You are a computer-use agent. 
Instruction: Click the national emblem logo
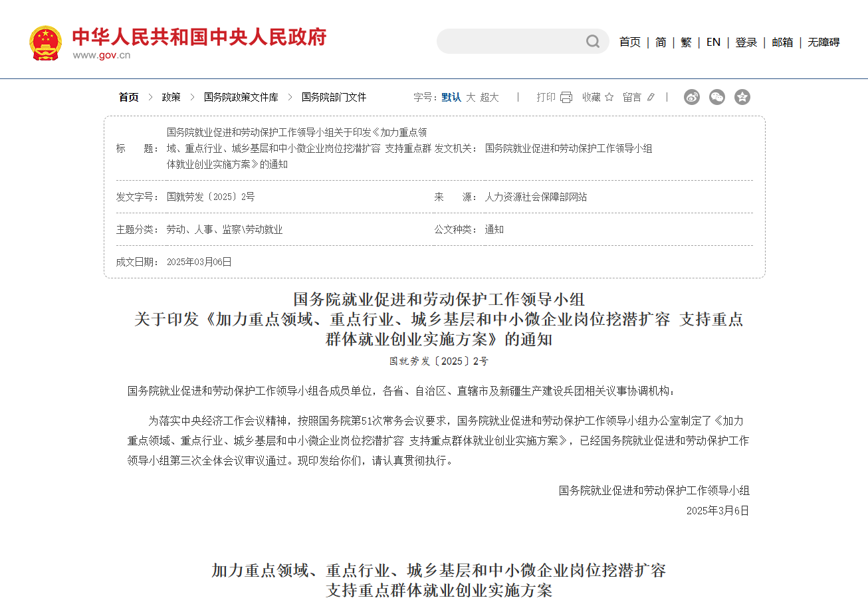click(x=45, y=42)
